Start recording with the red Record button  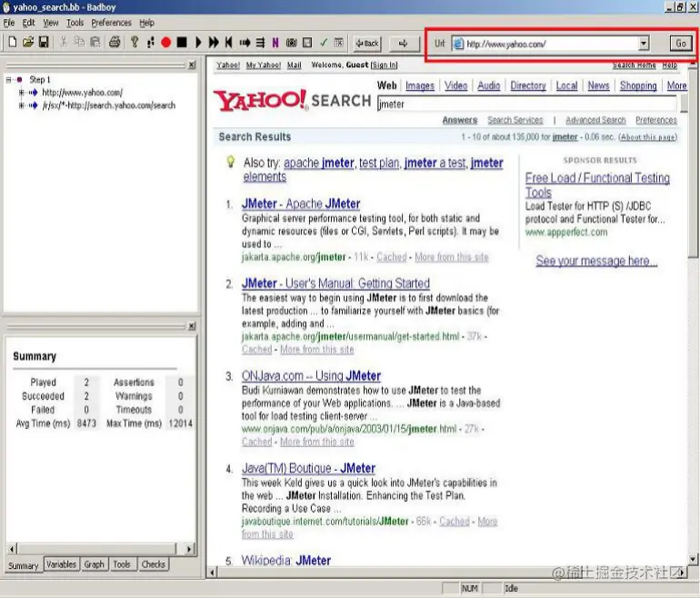[x=166, y=43]
